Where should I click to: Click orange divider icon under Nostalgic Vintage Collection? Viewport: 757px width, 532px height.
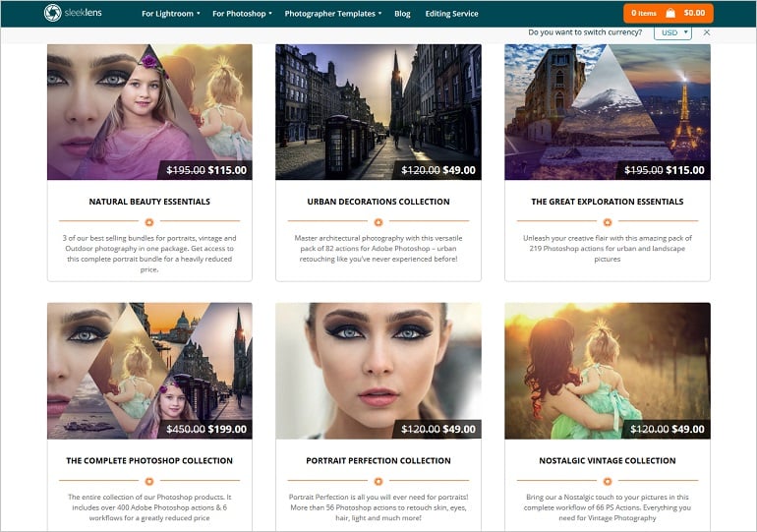pos(608,481)
